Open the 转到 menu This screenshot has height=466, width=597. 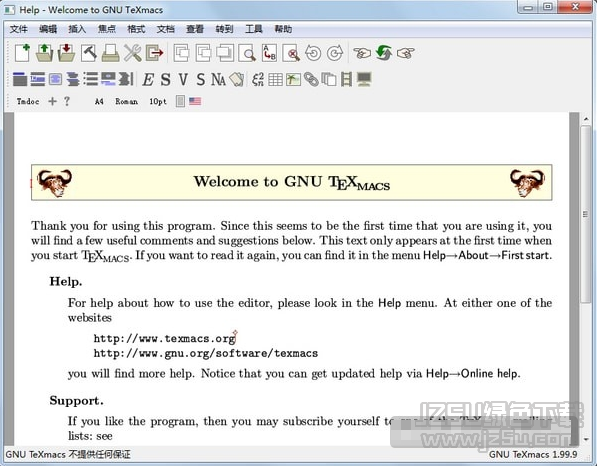[x=224, y=29]
